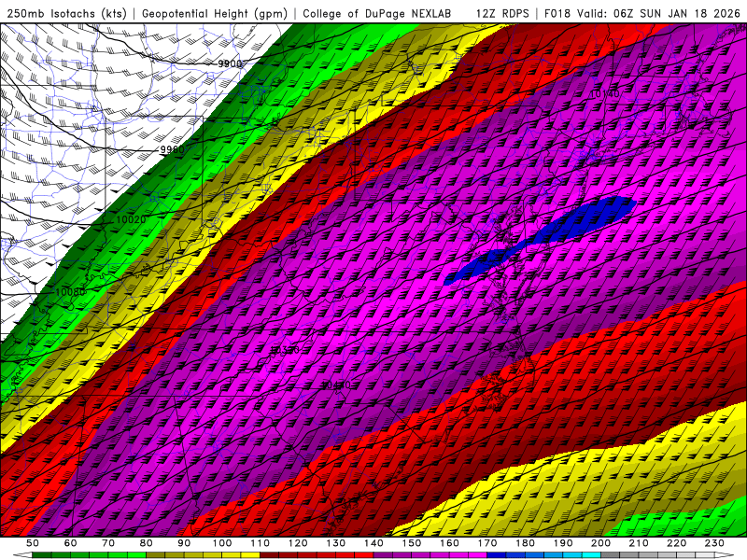Viewport: 747px width, 560px height.
Task: Select the dark green legend swatch between 50 and 60
Action: click(x=42, y=555)
